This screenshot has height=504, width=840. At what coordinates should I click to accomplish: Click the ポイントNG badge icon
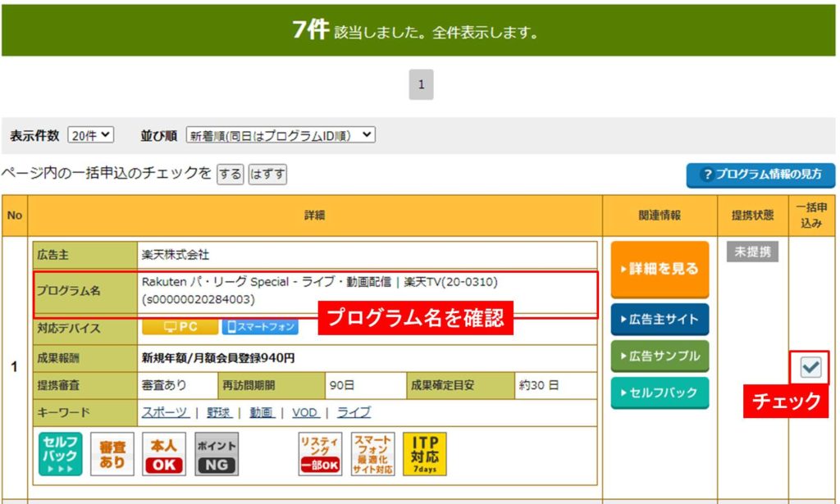[x=217, y=454]
